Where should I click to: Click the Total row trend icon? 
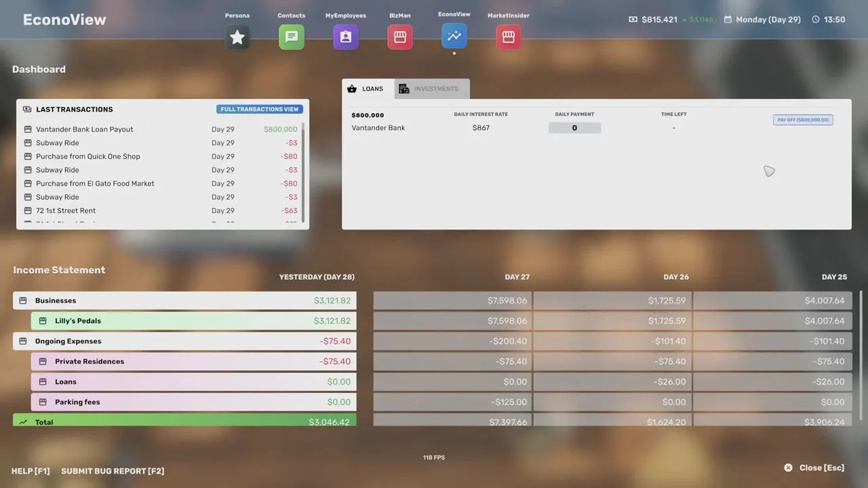[23, 422]
